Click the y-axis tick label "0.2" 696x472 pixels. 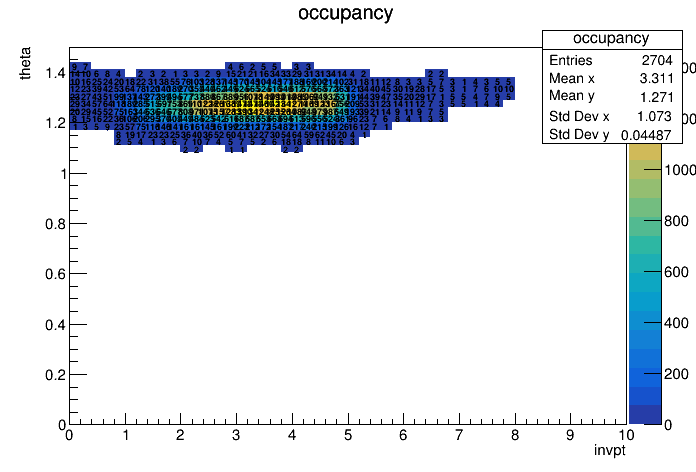(55, 375)
